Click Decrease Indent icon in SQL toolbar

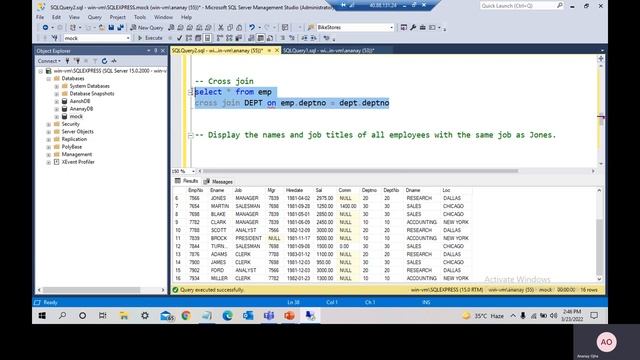point(304,38)
